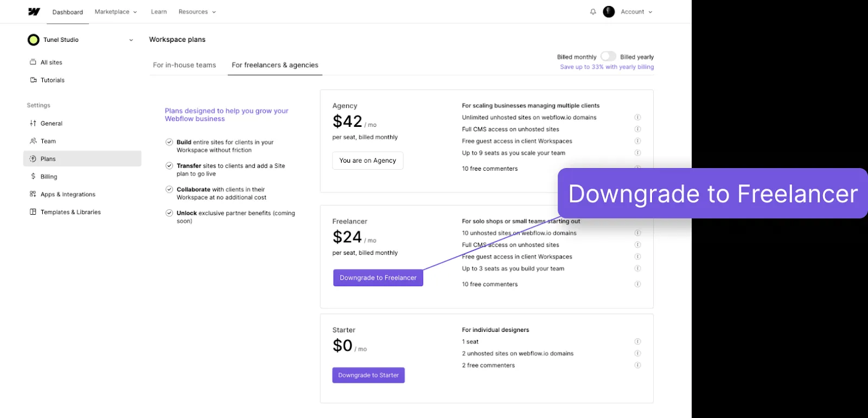
Task: Info icon for Freelancer Full CMS access
Action: coord(637,245)
